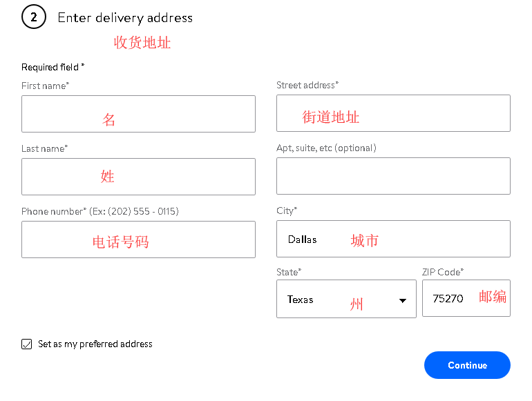Focus the Last name input field
The image size is (532, 401).
[138, 177]
